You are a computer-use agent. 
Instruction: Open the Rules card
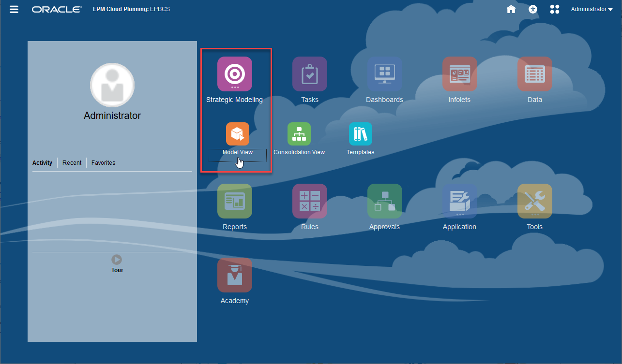point(310,201)
